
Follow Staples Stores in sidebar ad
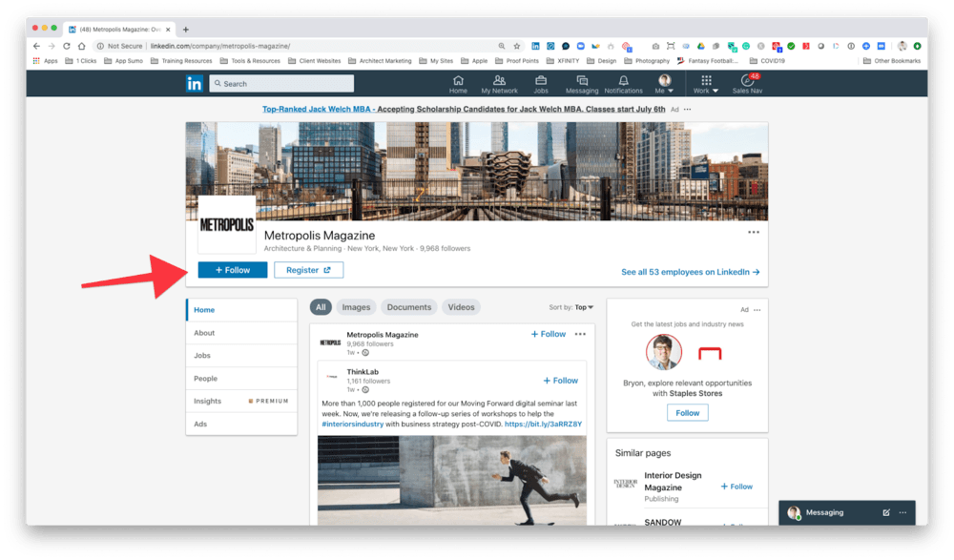click(688, 413)
